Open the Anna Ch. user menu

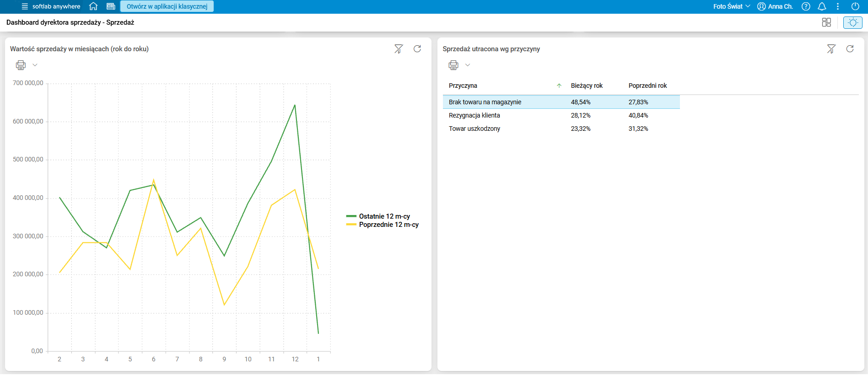(775, 6)
